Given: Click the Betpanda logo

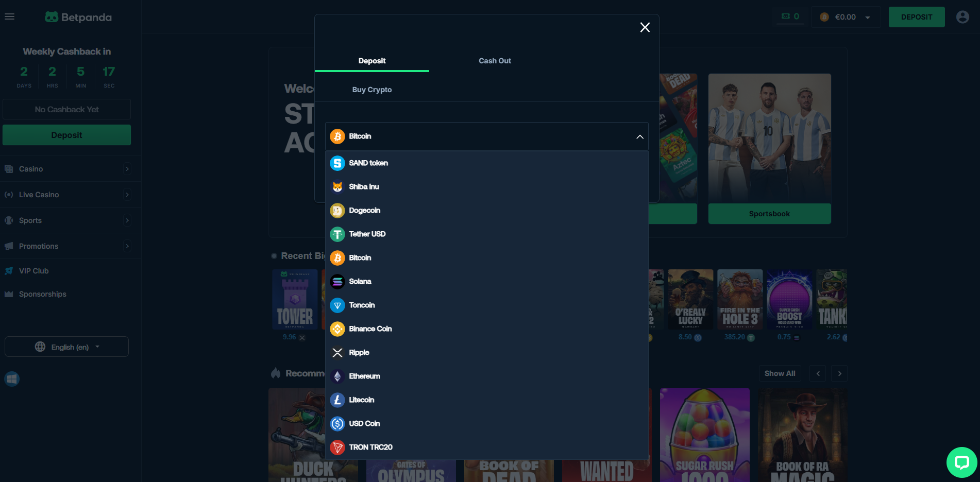Looking at the screenshot, I should [78, 17].
